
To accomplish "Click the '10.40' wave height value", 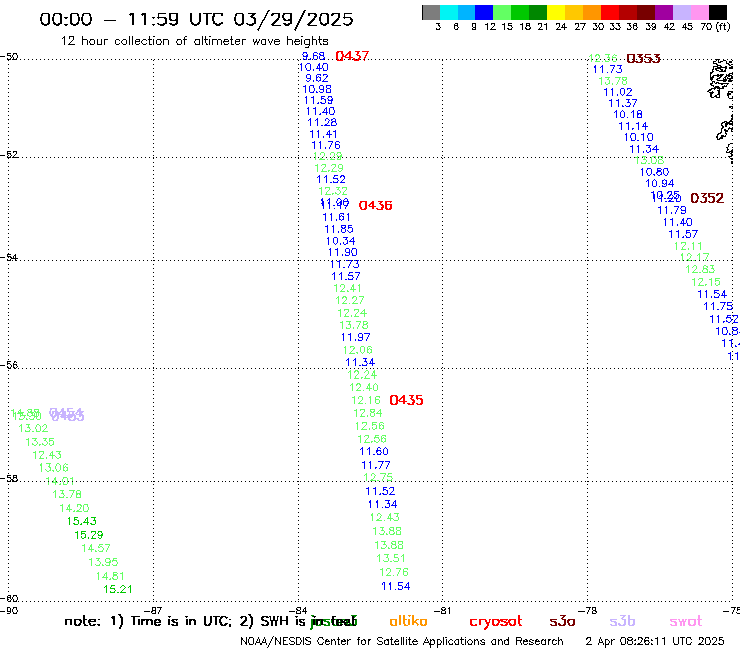I will (x=313, y=68).
